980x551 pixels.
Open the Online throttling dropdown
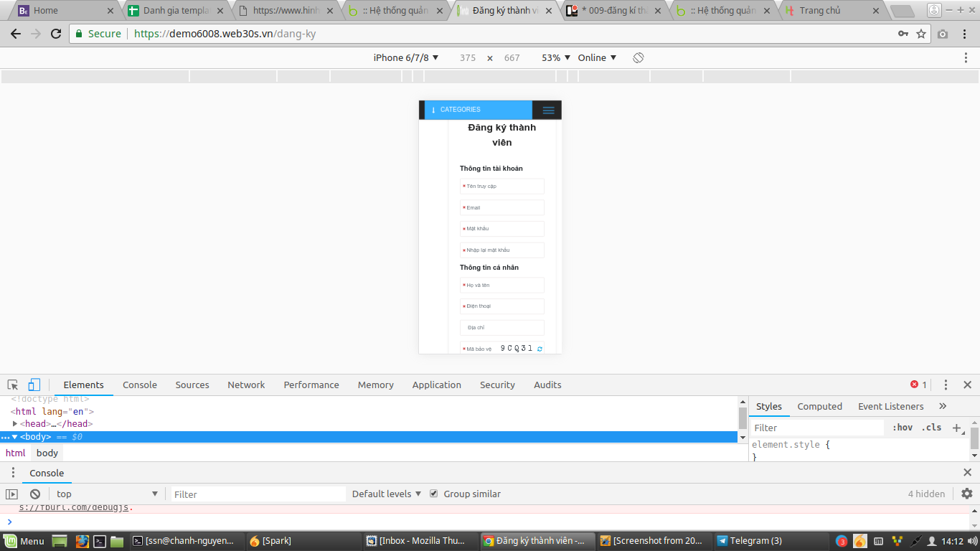[x=597, y=58]
